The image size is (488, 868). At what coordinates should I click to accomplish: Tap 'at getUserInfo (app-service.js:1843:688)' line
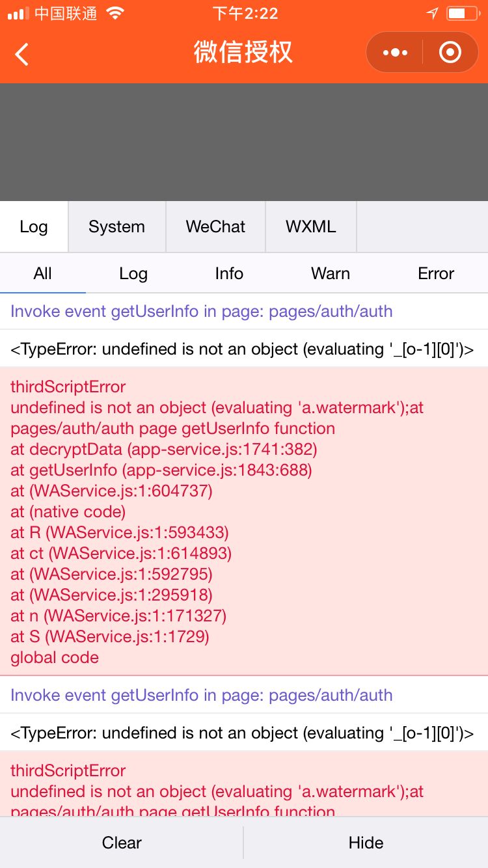[x=161, y=470]
